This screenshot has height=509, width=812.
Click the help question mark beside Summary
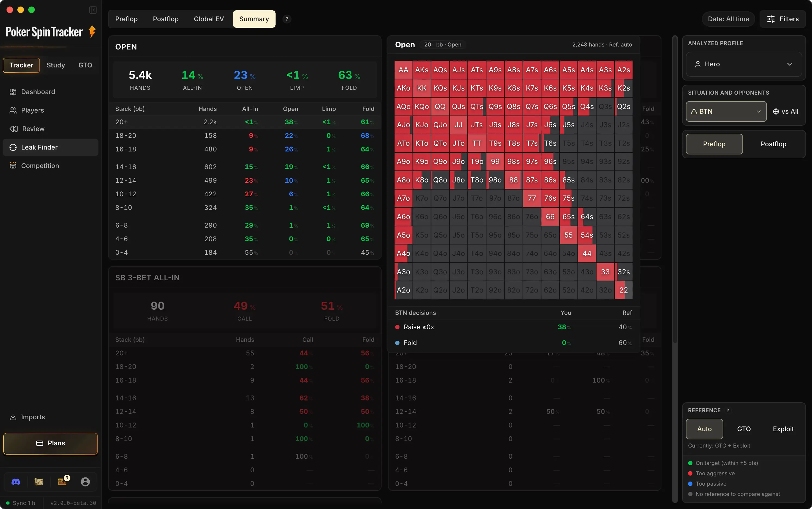[x=287, y=19]
